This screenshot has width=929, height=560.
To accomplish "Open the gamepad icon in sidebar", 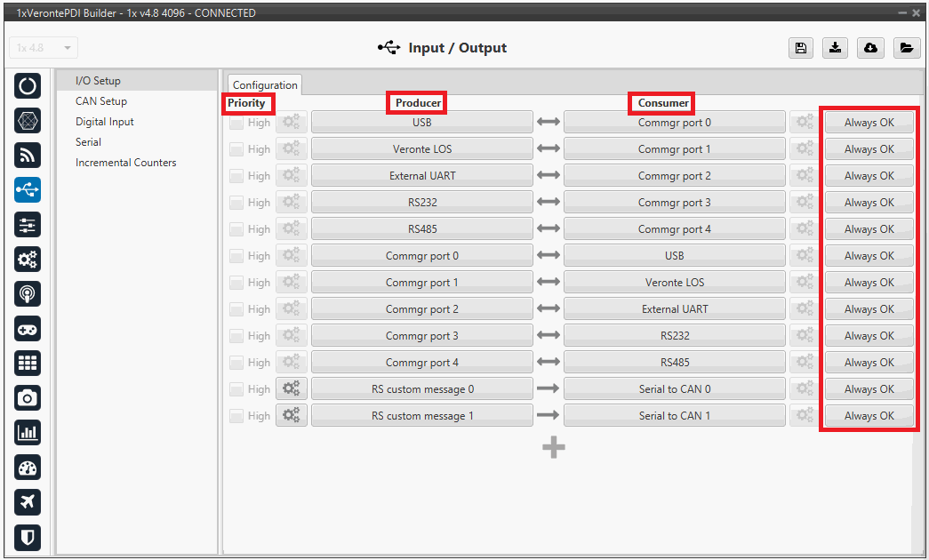I will [28, 329].
